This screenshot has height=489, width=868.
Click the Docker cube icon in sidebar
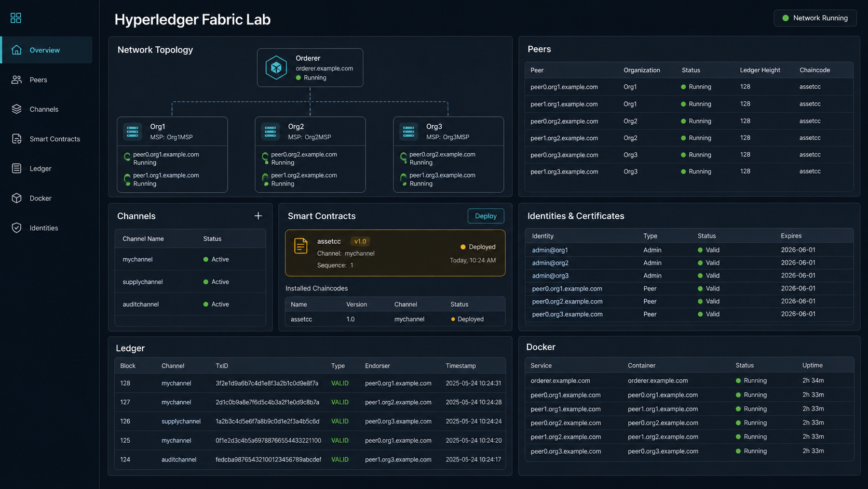click(17, 198)
